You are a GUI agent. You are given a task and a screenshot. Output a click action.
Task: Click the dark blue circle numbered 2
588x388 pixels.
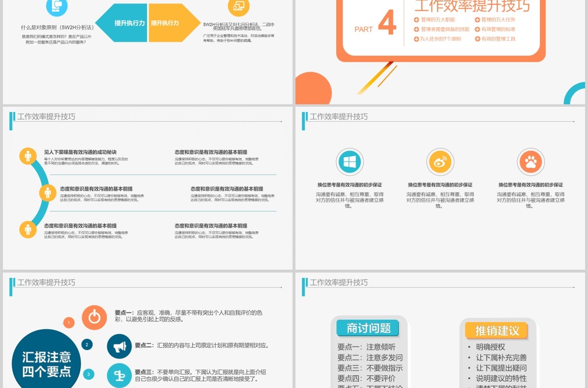tap(87, 345)
